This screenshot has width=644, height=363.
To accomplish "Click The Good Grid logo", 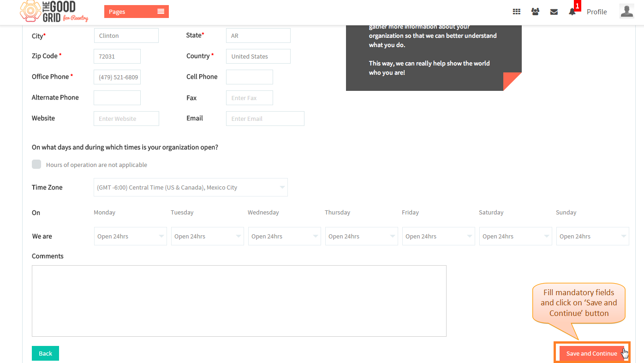I will tap(54, 12).
